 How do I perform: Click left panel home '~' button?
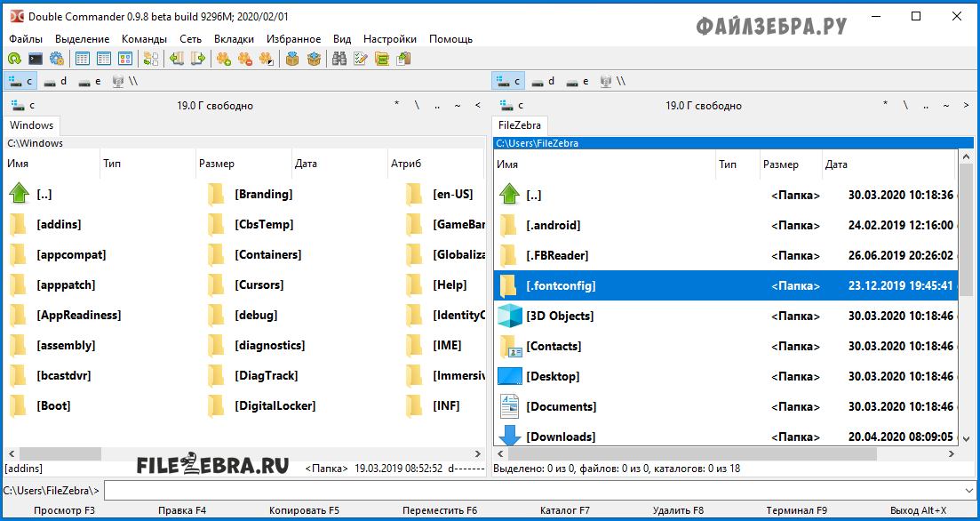pos(458,105)
